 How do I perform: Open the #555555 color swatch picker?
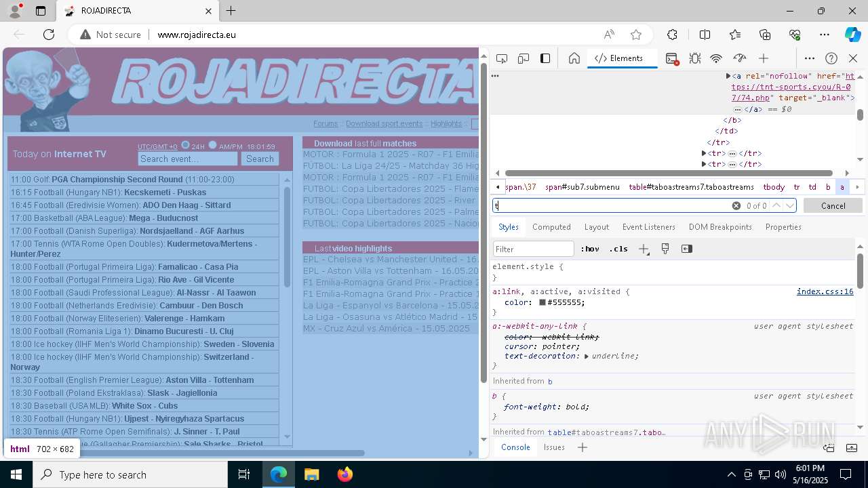coord(542,302)
